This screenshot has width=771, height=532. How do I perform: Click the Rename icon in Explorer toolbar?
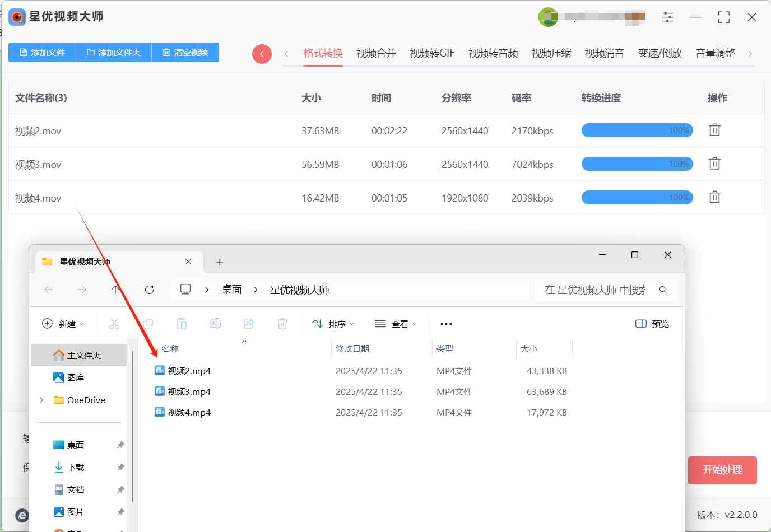click(215, 324)
